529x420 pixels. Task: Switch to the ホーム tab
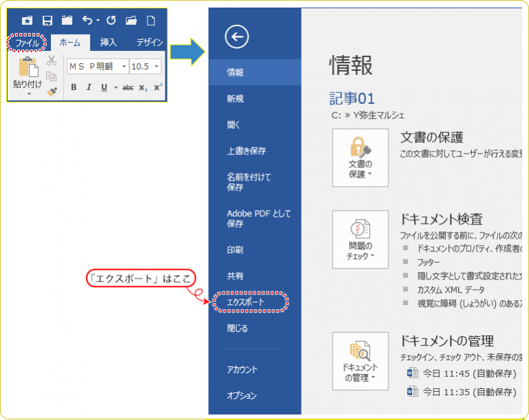[70, 43]
